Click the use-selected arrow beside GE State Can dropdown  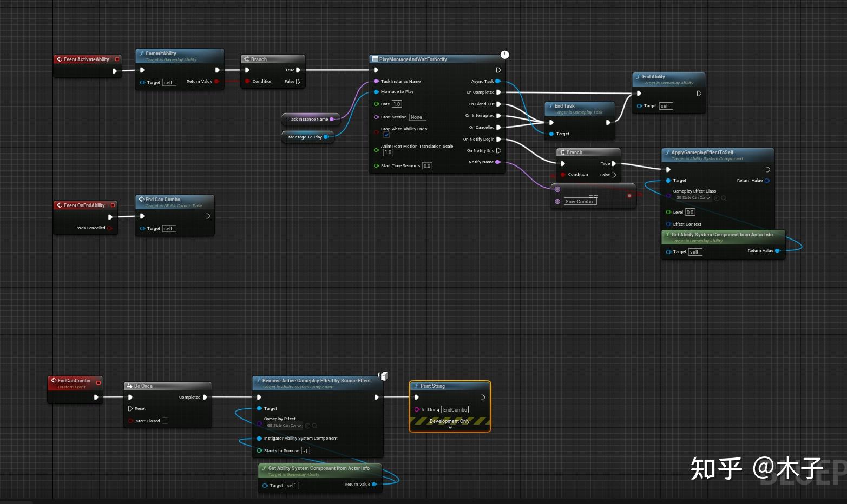click(x=717, y=198)
